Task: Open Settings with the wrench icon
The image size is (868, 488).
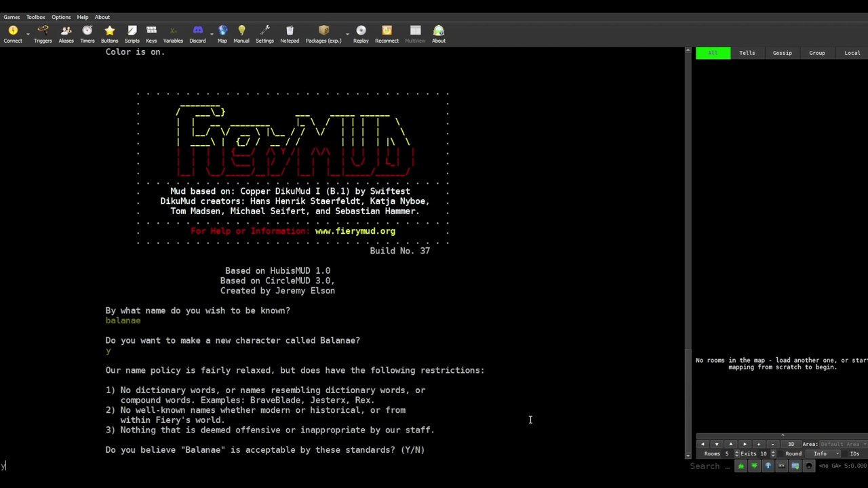Action: pos(264,34)
